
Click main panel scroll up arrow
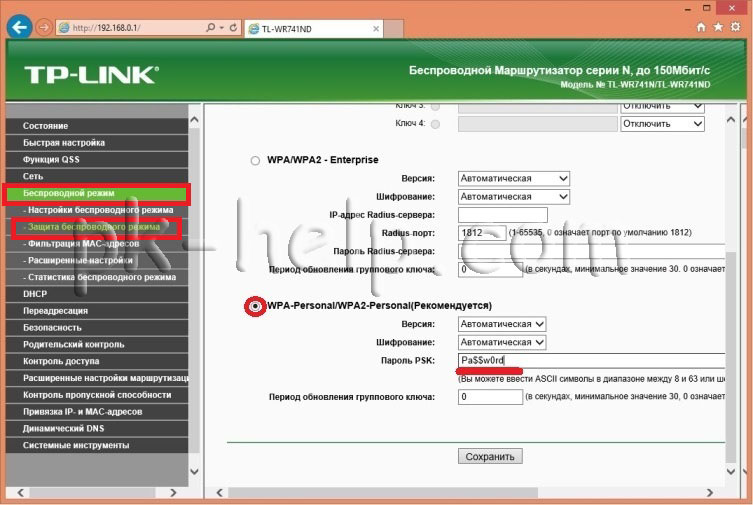(731, 120)
